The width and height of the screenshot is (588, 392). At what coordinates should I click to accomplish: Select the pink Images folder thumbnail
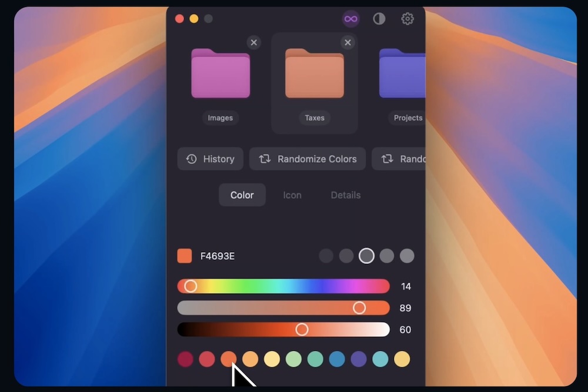click(220, 73)
